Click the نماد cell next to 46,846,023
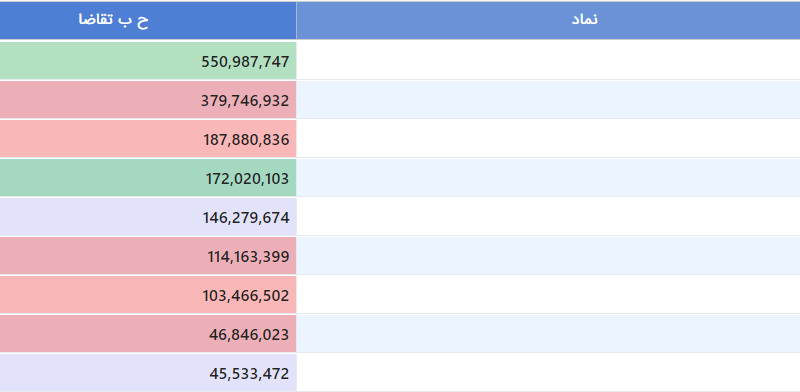The height and width of the screenshot is (392, 800). tap(548, 334)
